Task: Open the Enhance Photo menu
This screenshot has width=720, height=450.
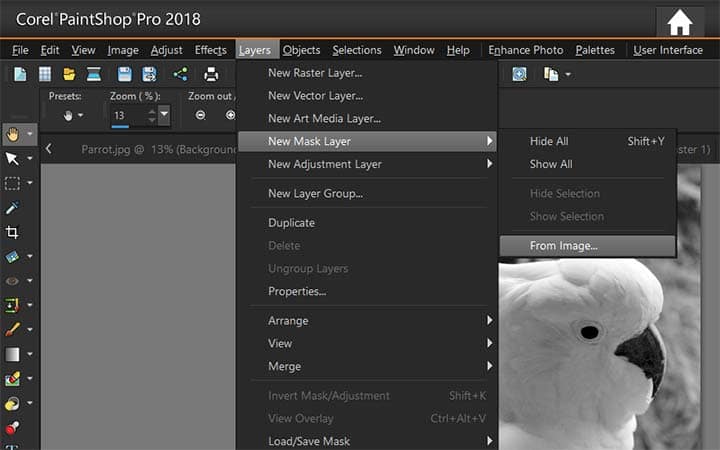Action: (x=525, y=50)
